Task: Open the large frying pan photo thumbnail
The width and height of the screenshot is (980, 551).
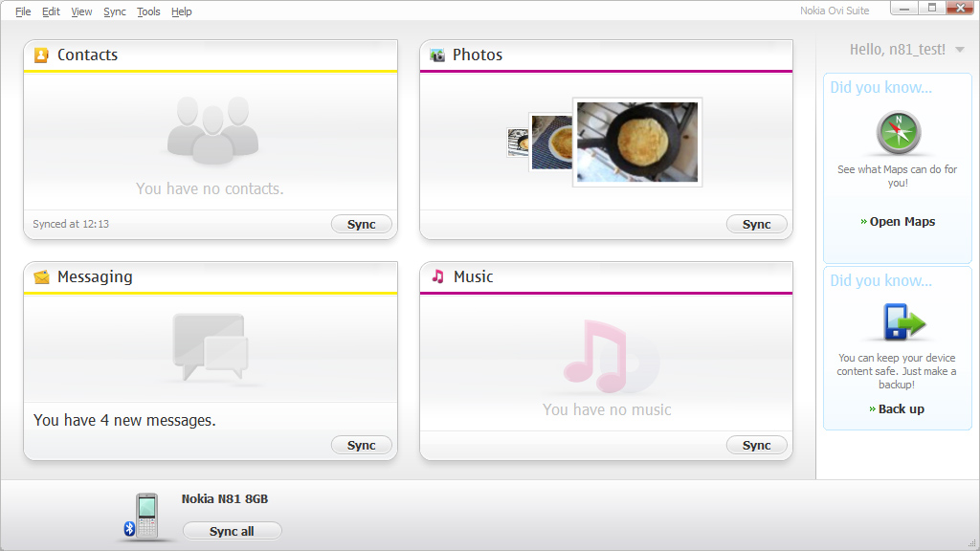Action: [637, 143]
